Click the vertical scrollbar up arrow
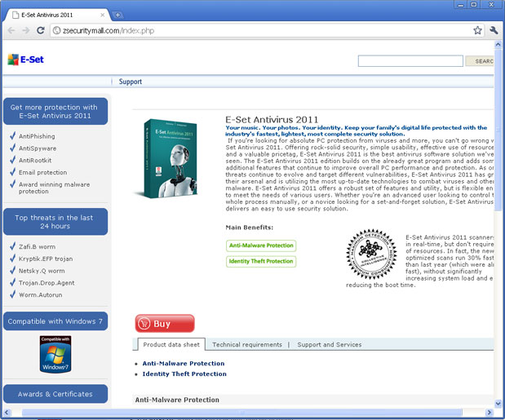Screen dimensions: 505x420 (498, 44)
